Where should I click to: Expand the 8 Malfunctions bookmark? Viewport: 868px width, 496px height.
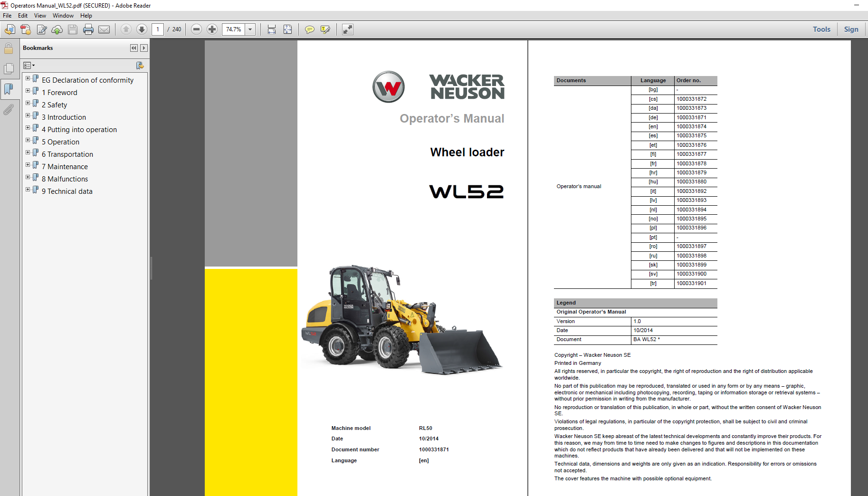click(28, 177)
